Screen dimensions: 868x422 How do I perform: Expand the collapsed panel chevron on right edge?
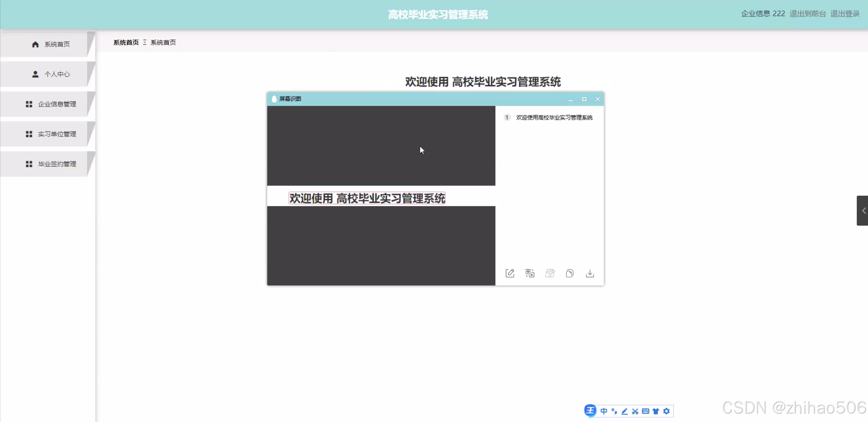pos(863,211)
